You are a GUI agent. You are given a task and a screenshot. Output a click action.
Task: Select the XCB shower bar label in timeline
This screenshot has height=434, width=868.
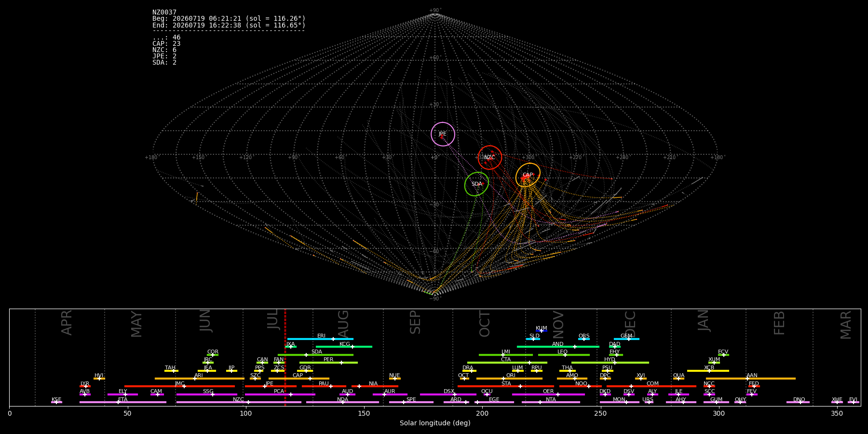tap(709, 368)
